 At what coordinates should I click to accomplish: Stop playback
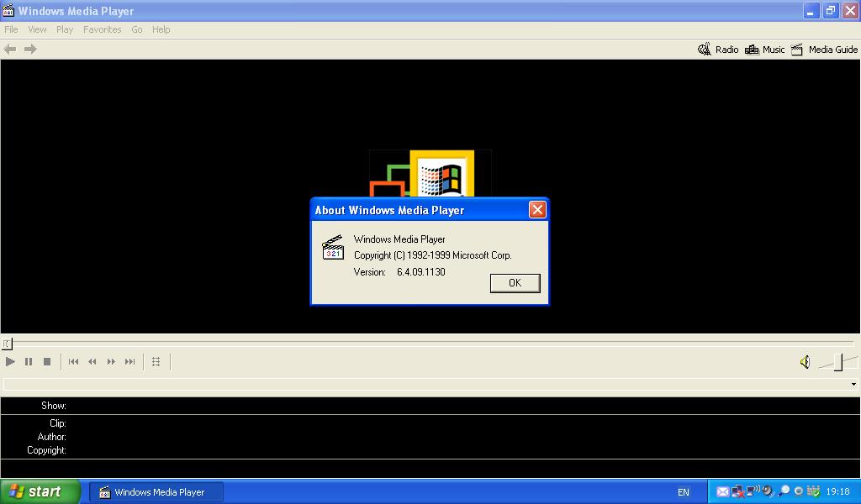[x=47, y=361]
